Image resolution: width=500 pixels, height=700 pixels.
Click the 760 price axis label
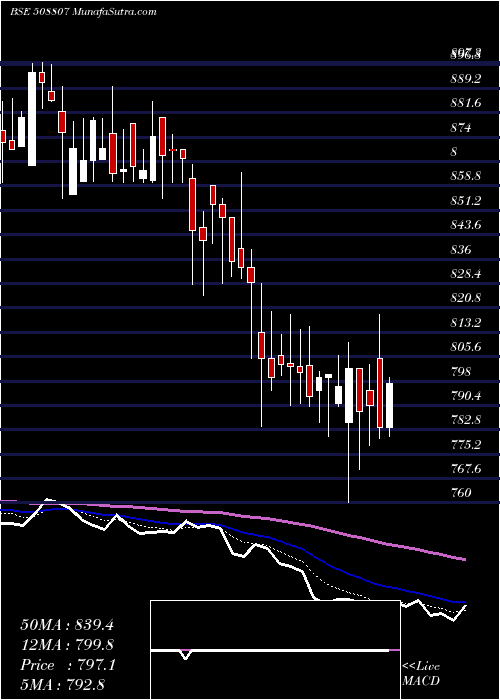461,492
